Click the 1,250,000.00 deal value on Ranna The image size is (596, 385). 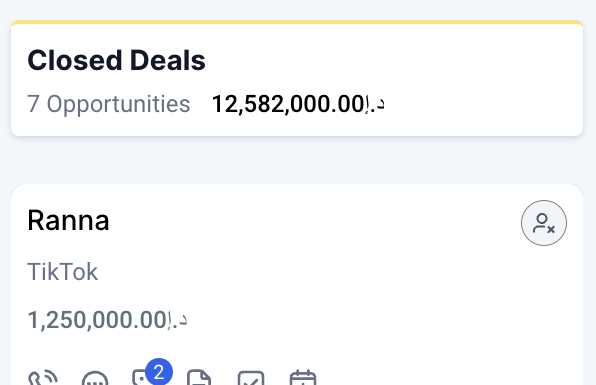pyautogui.click(x=97, y=320)
